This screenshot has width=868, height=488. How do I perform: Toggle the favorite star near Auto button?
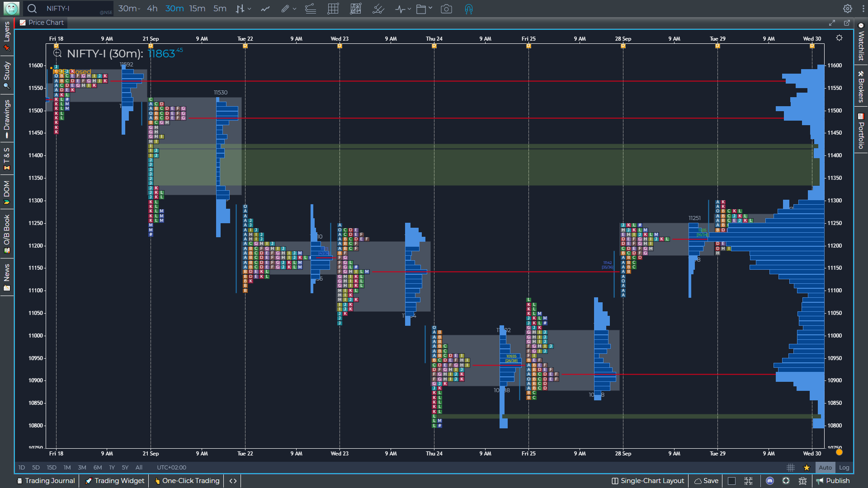[x=807, y=468]
